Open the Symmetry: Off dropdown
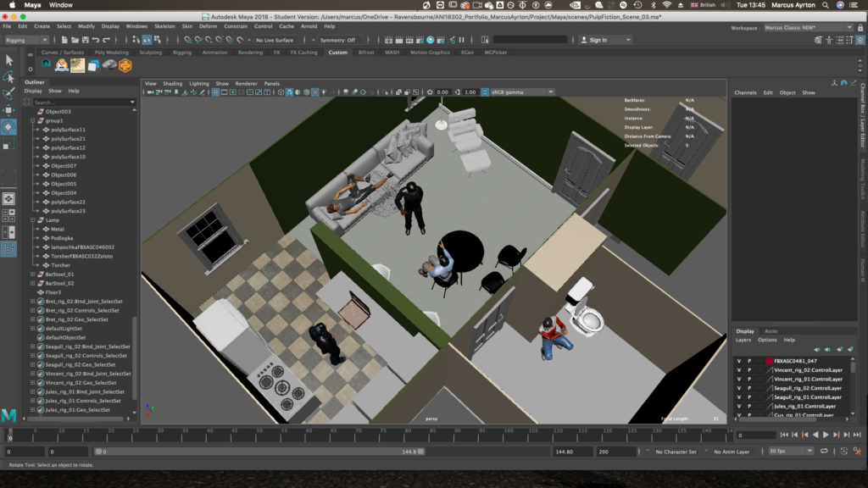 tap(341, 40)
